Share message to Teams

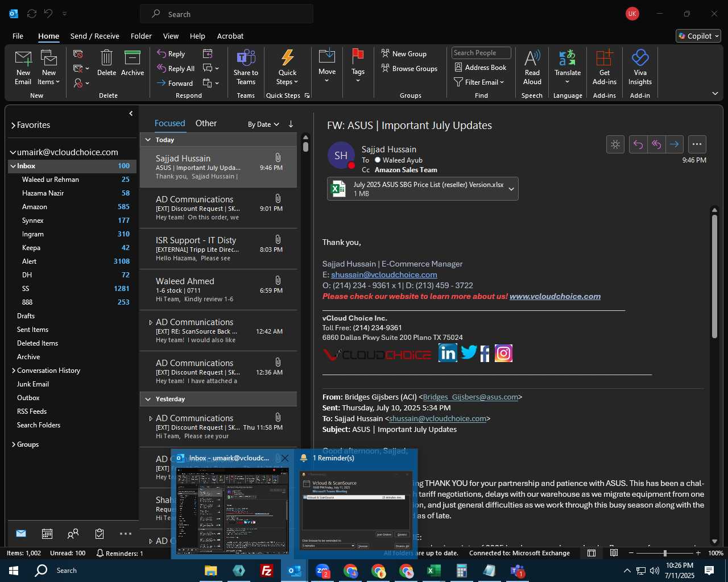[246, 68]
